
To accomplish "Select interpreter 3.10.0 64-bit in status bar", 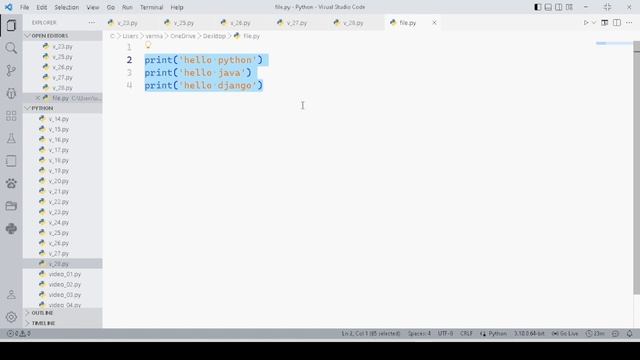I will [x=529, y=333].
